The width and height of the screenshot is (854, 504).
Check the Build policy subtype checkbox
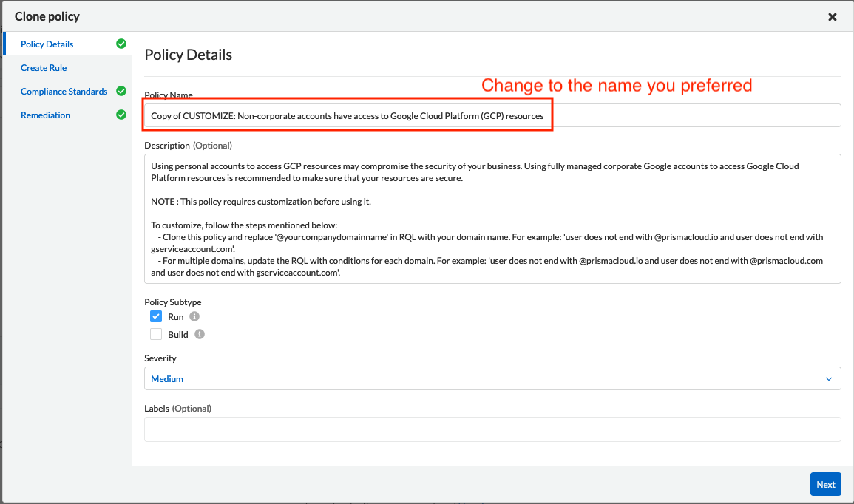(156, 334)
